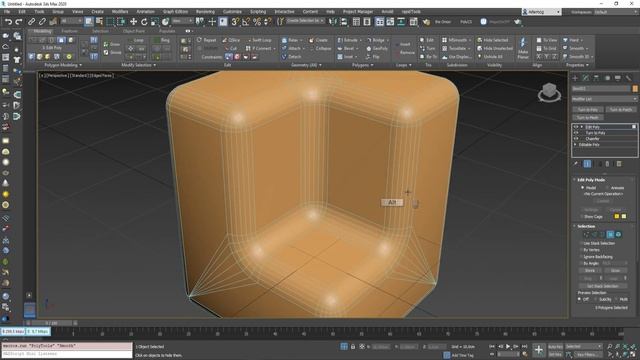
Task: Switch to the Object Paint ribbon tab
Action: pyautogui.click(x=134, y=31)
